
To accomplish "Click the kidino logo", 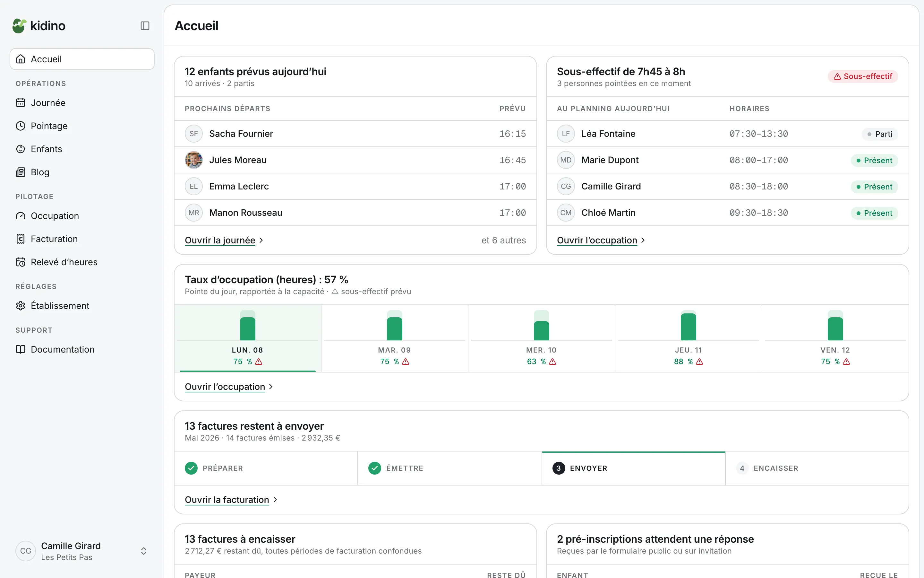I will coord(38,26).
